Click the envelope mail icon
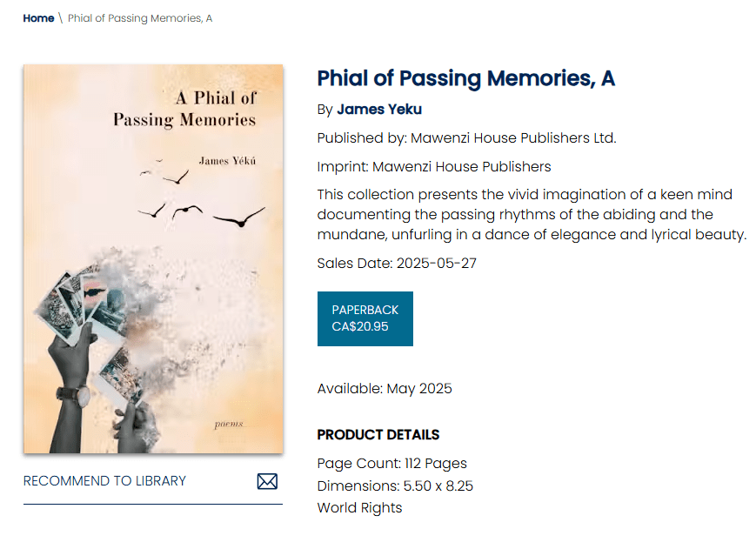756x549 pixels. (267, 481)
